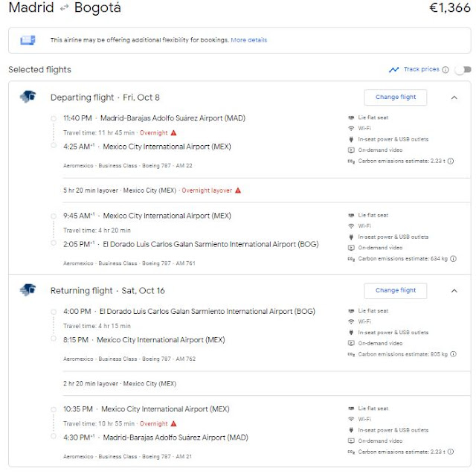Click the Track prices trend icon

(393, 70)
